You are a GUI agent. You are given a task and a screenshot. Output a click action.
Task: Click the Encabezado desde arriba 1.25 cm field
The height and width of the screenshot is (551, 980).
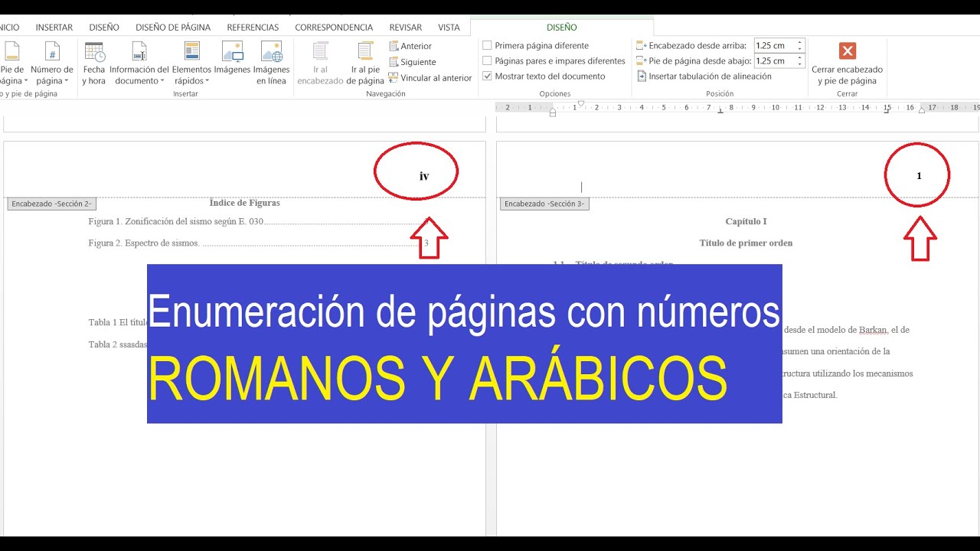pyautogui.click(x=775, y=46)
